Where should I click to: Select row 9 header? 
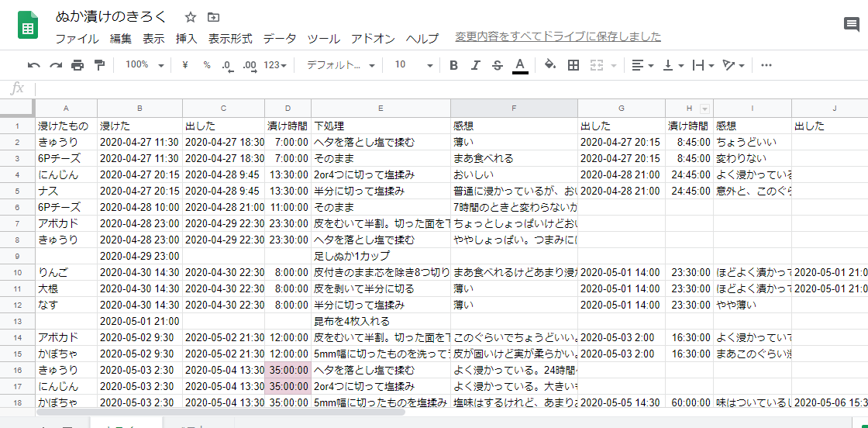18,257
